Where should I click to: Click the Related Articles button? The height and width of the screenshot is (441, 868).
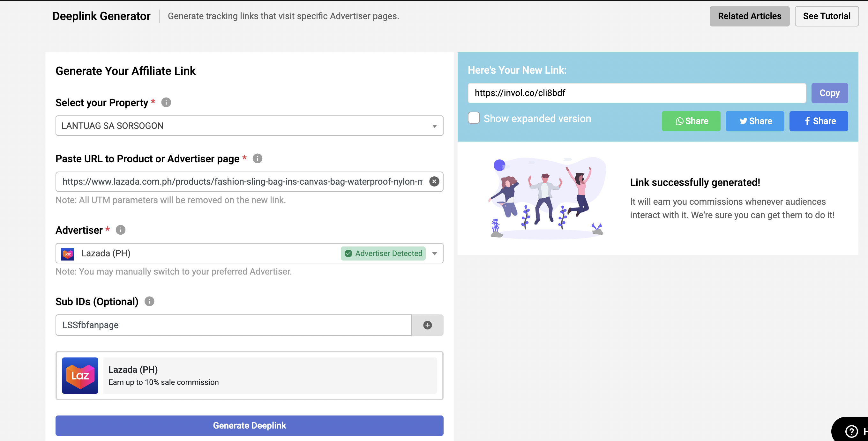point(749,16)
